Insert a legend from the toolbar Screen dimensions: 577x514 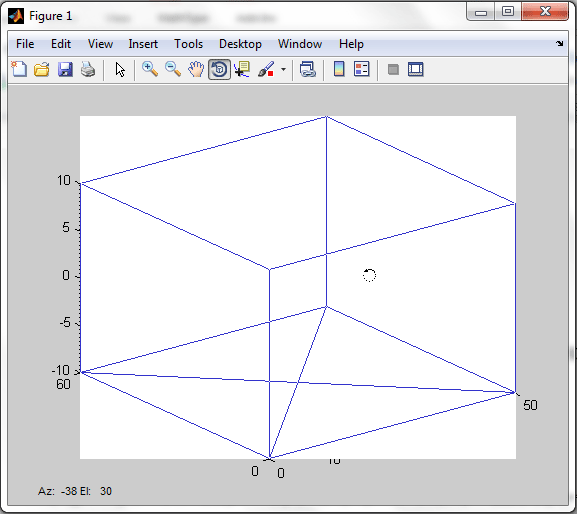[x=361, y=69]
